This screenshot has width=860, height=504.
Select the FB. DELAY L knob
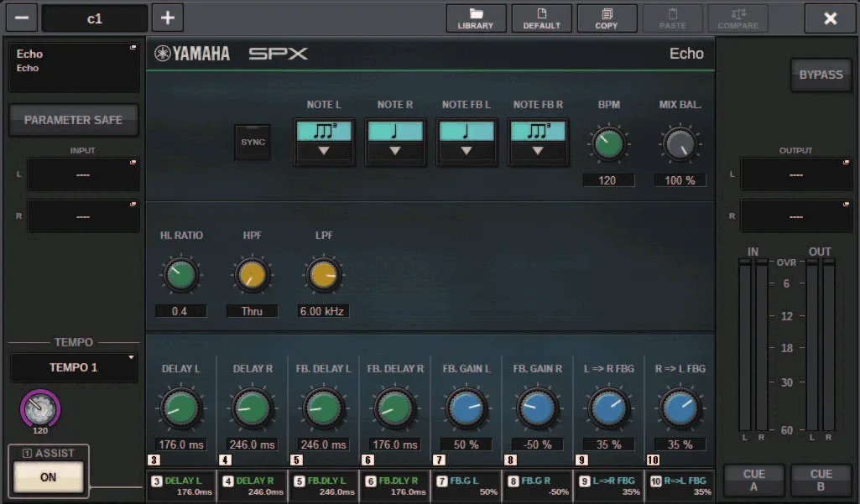click(x=324, y=408)
